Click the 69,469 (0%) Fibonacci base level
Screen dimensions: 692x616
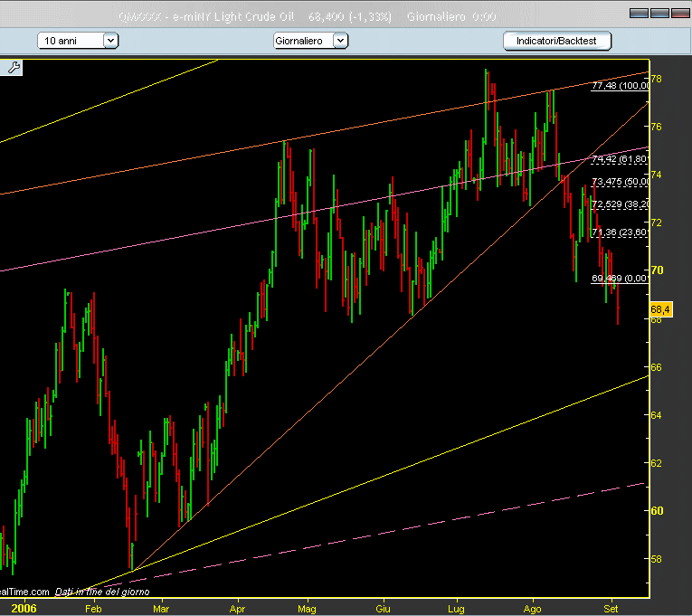tap(620, 279)
